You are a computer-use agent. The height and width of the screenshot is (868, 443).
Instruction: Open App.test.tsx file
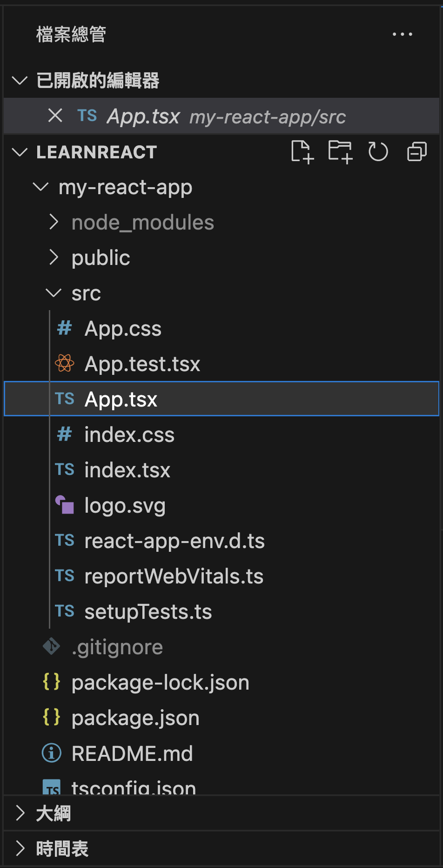pyautogui.click(x=142, y=364)
